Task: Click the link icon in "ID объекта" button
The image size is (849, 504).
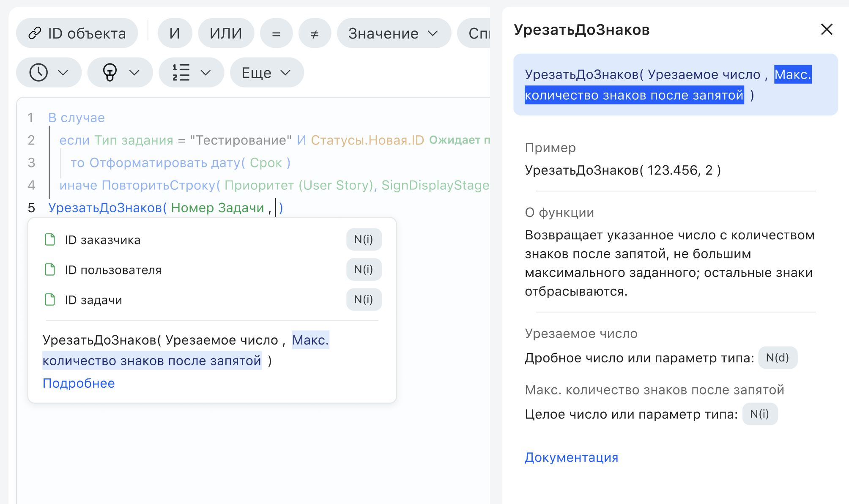Action: point(36,33)
